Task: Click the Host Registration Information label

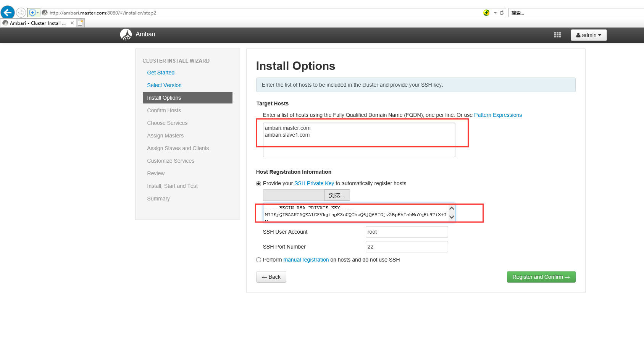Action: (x=294, y=172)
